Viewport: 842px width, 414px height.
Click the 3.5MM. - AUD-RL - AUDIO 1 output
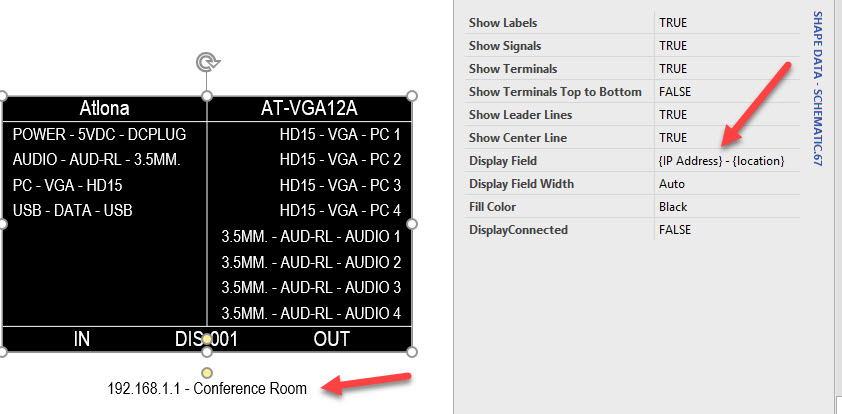tap(311, 236)
